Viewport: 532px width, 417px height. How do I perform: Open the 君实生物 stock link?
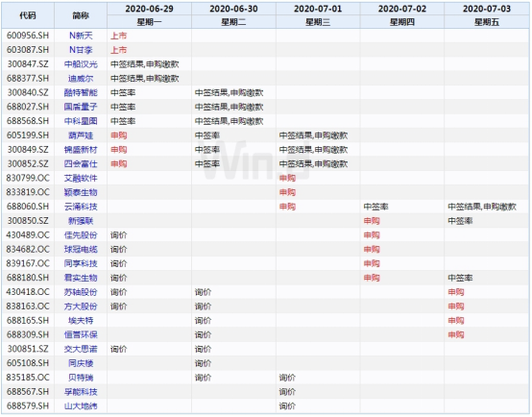pyautogui.click(x=81, y=278)
